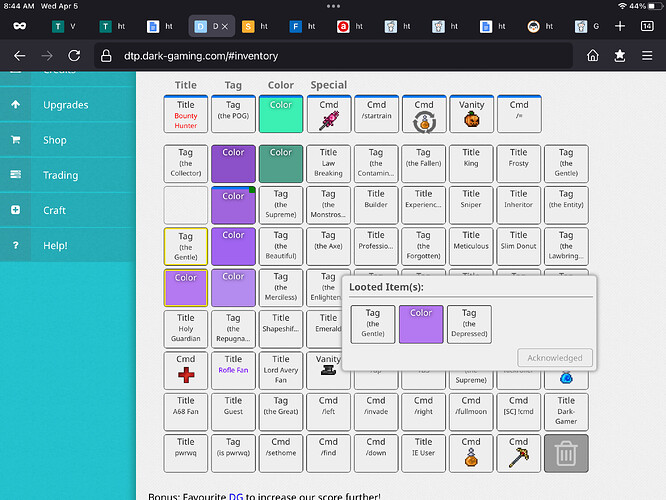Click the site lock icon
This screenshot has width=666, height=500.
pyautogui.click(x=106, y=56)
